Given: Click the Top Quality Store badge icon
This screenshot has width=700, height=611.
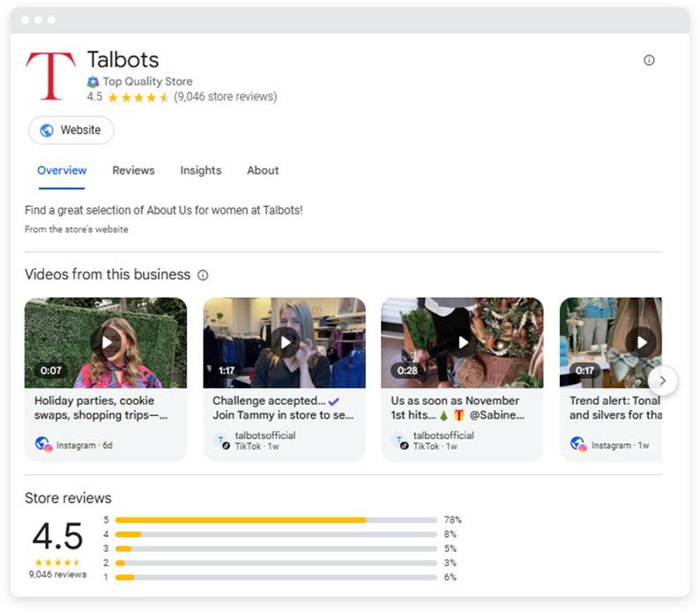Looking at the screenshot, I should 93,82.
